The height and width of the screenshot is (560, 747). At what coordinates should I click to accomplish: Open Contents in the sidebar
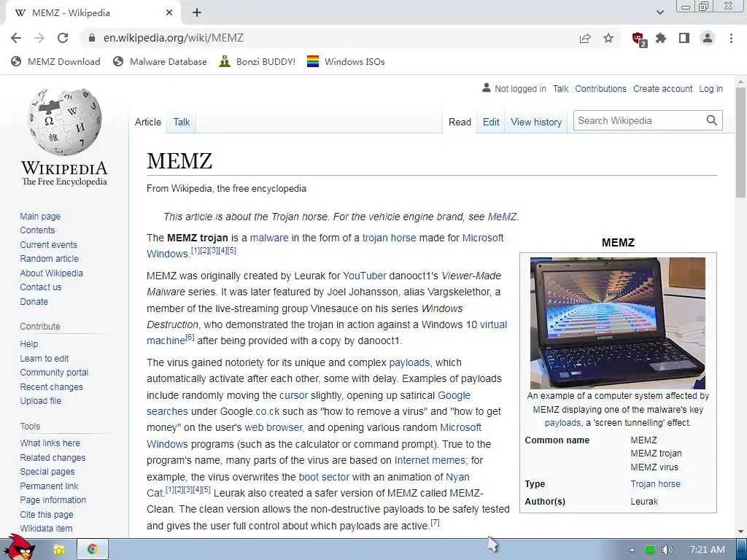pos(37,230)
